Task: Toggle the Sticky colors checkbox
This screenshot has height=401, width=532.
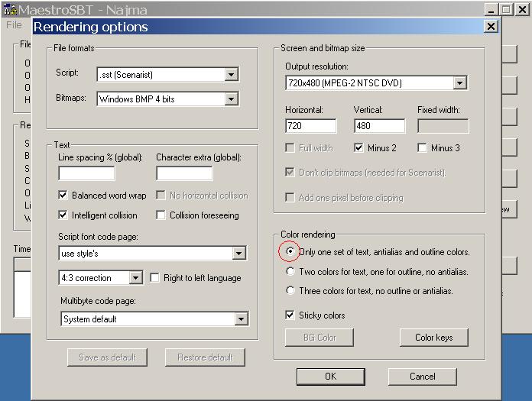Action: (x=290, y=315)
